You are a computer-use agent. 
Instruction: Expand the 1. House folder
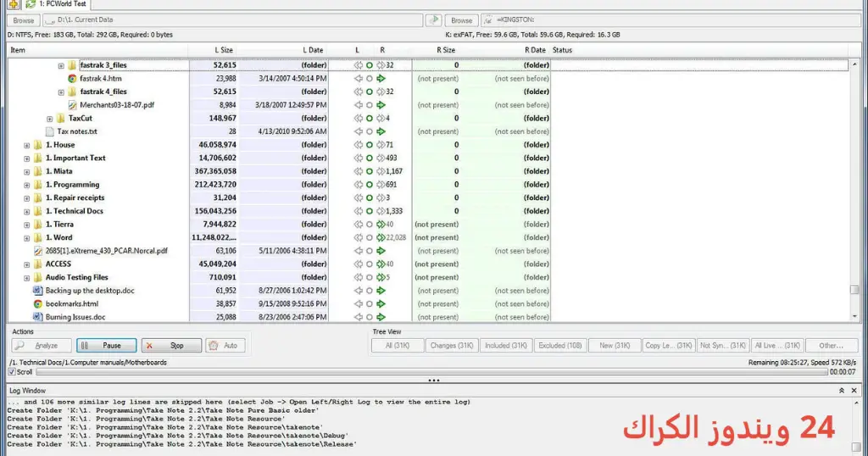click(26, 146)
